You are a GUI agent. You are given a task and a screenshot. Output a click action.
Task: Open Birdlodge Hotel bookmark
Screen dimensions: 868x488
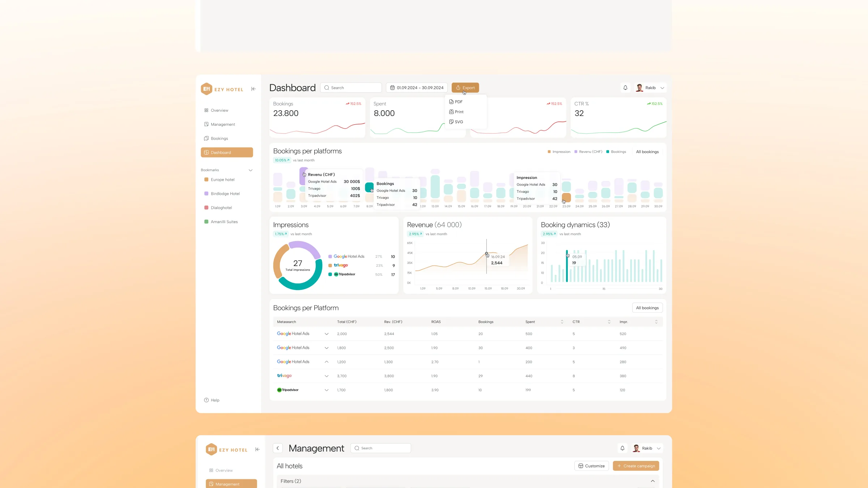pos(222,194)
